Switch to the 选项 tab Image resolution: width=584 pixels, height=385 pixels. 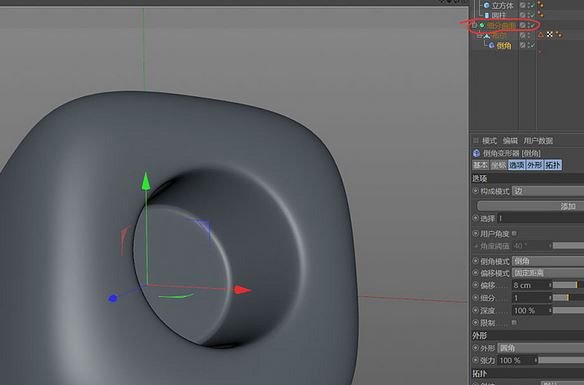click(x=517, y=165)
